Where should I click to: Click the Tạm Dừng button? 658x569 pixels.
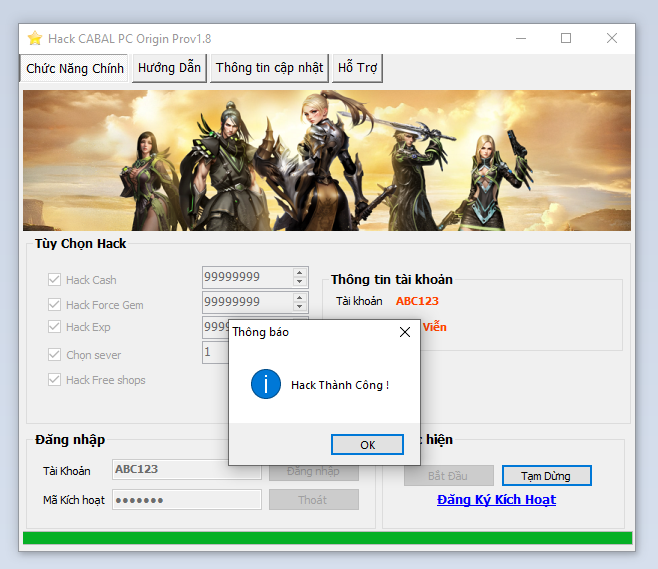(547, 475)
